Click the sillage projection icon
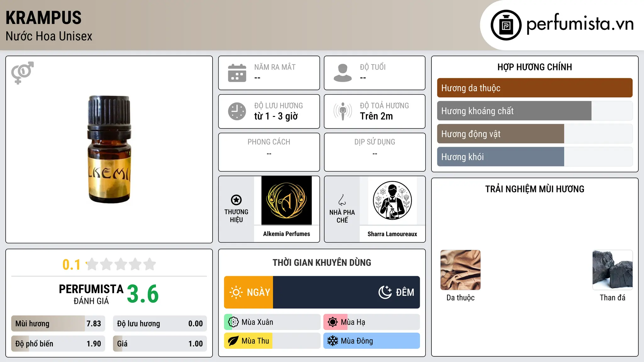644x362 pixels. click(x=343, y=111)
